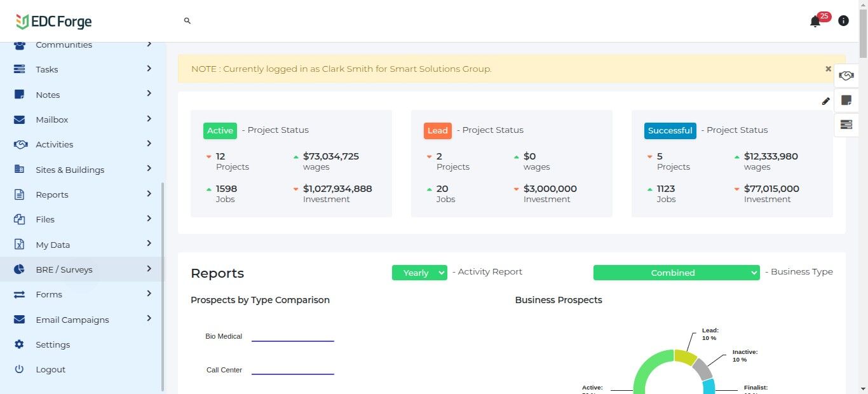868x394 pixels.
Task: Click the EDC Forge logo
Action: click(x=54, y=22)
